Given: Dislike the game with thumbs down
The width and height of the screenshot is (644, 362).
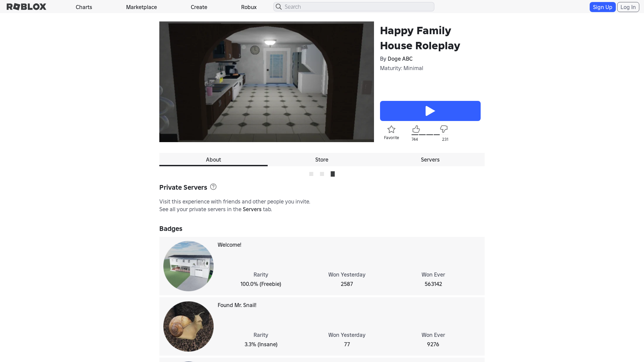Looking at the screenshot, I should click(x=444, y=129).
